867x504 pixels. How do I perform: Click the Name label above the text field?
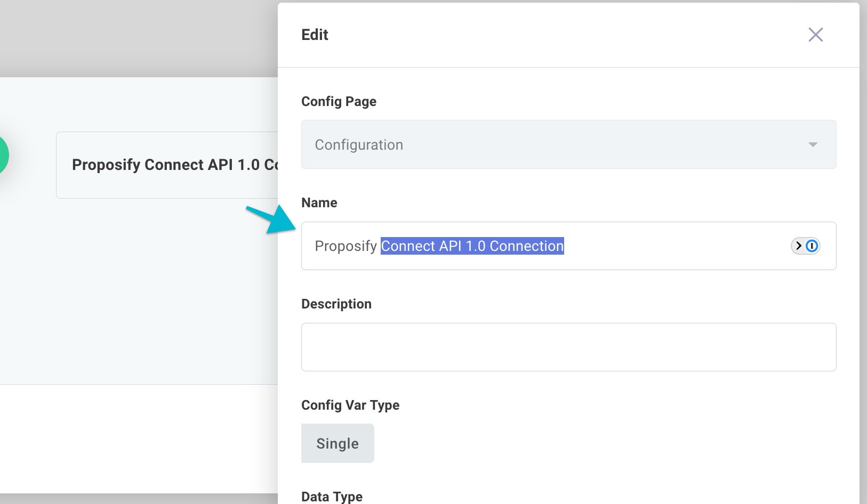[319, 202]
